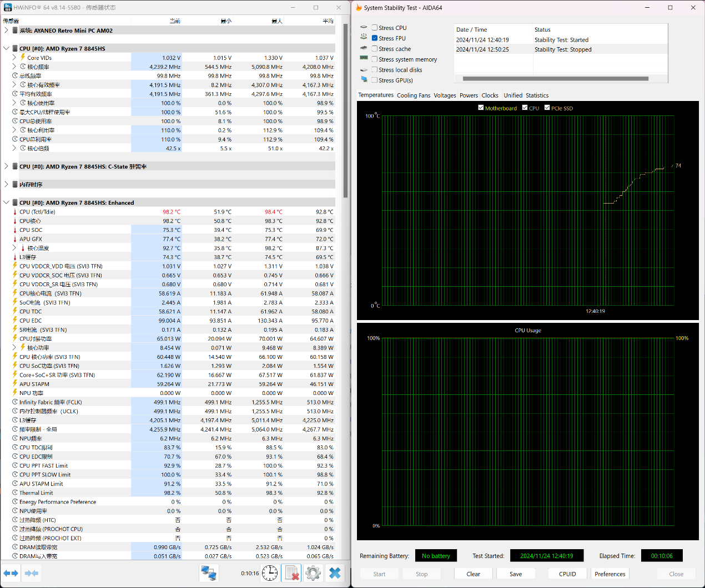
Task: Toggle the Motherboard graph checkbox
Action: tap(481, 108)
